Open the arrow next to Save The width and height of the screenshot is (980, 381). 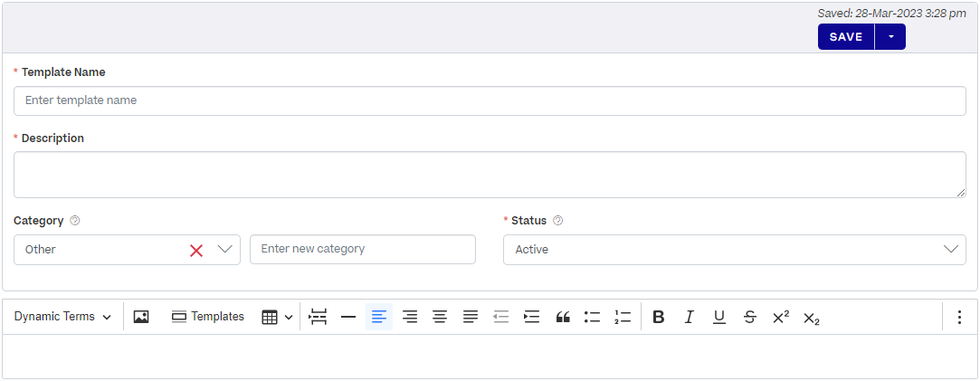pyautogui.click(x=890, y=37)
